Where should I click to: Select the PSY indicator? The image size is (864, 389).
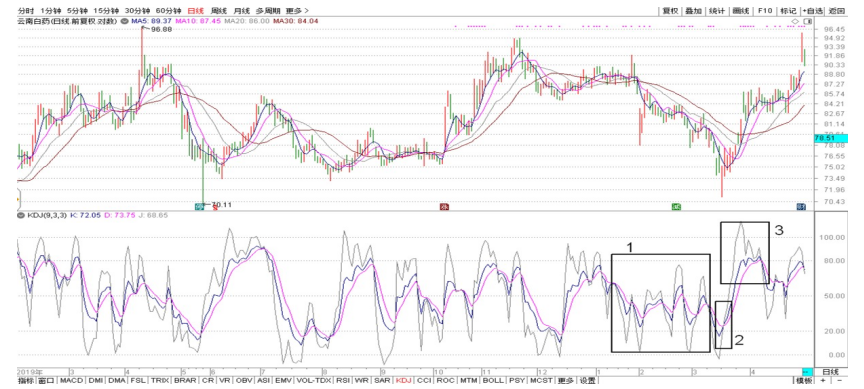517,380
